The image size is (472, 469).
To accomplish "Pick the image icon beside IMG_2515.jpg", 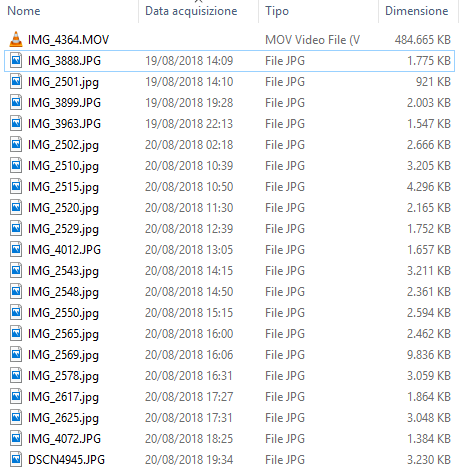I will [x=16, y=186].
